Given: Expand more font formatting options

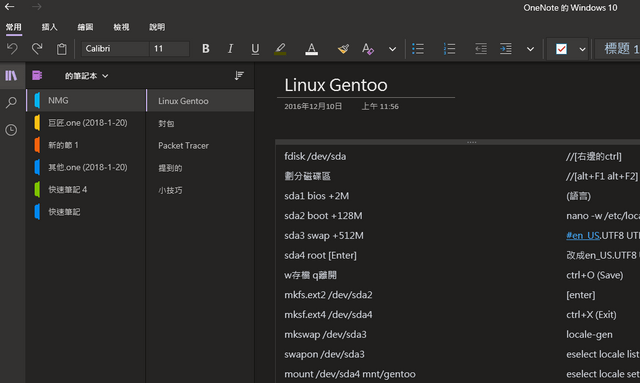Looking at the screenshot, I should (392, 49).
